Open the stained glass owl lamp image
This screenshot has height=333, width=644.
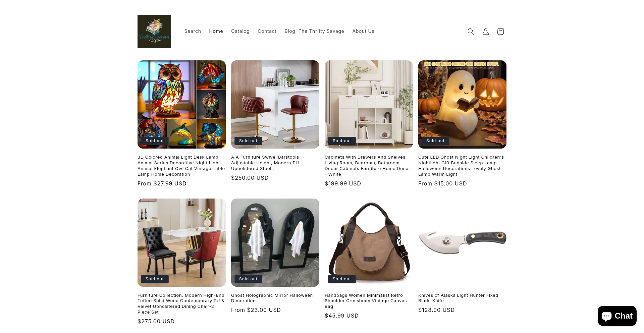181,104
